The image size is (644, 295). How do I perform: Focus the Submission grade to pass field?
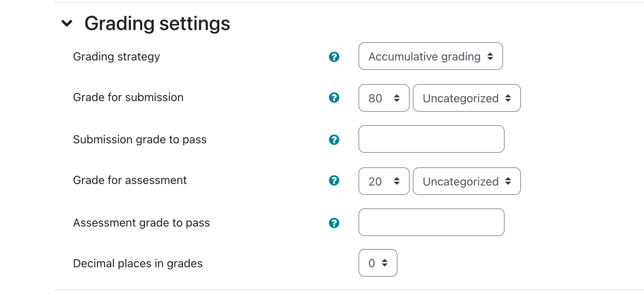click(431, 139)
